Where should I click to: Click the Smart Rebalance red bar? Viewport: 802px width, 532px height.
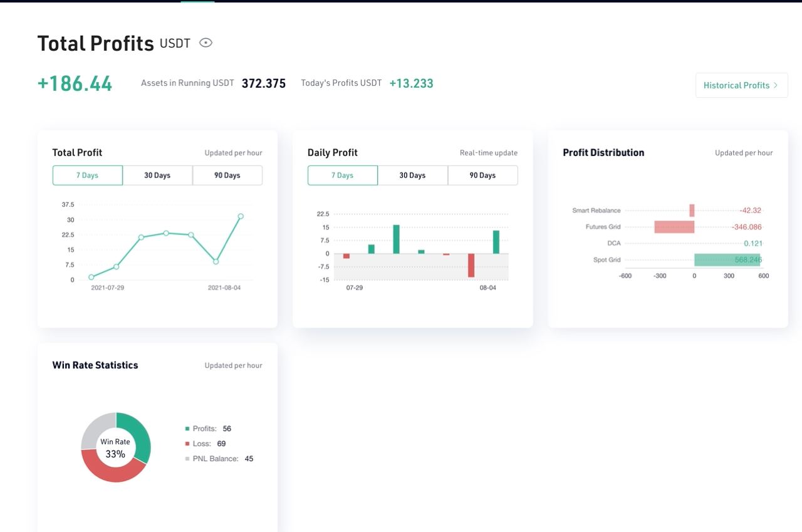[692, 211]
